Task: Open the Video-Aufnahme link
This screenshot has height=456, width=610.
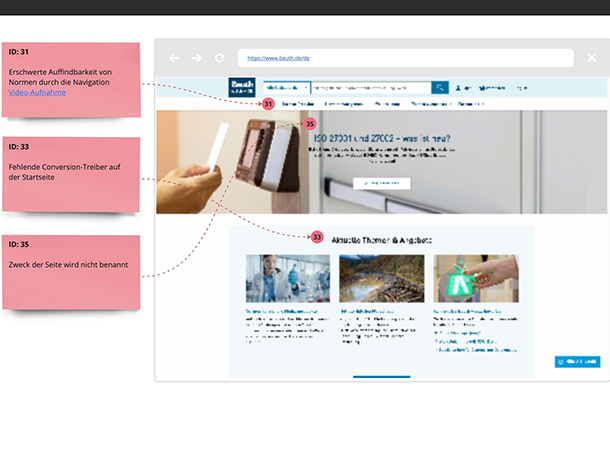Action: coord(36,92)
